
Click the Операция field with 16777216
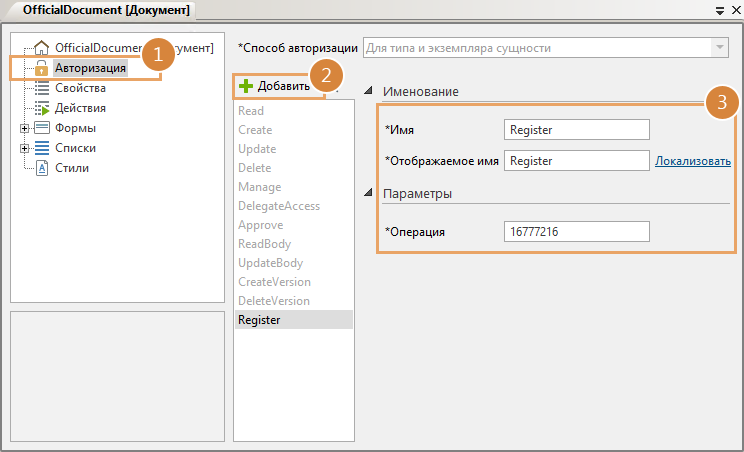(577, 232)
